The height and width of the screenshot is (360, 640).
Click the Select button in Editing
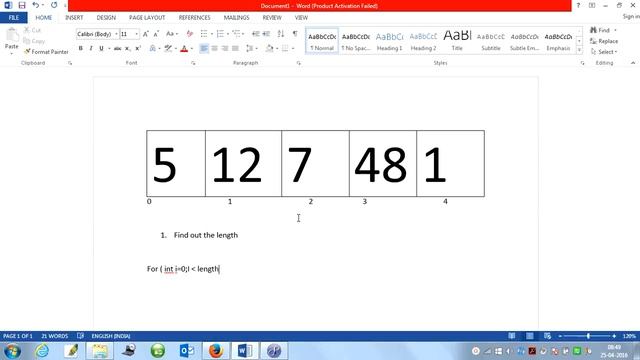coord(604,52)
